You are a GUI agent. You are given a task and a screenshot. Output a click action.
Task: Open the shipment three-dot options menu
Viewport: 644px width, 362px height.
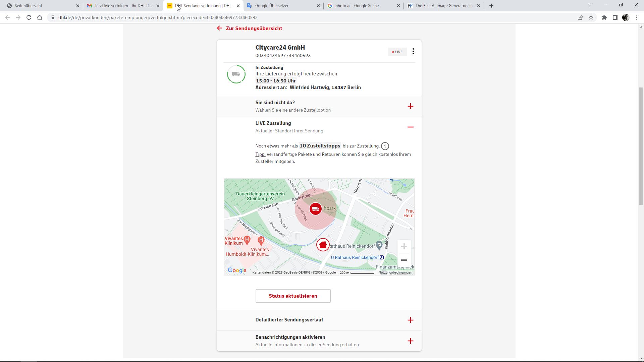(x=413, y=52)
